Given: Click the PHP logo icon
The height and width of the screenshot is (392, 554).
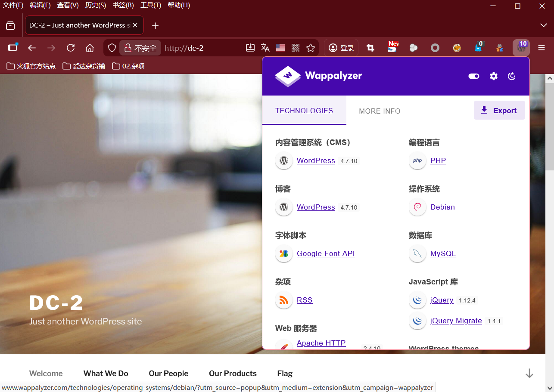Looking at the screenshot, I should pos(417,161).
